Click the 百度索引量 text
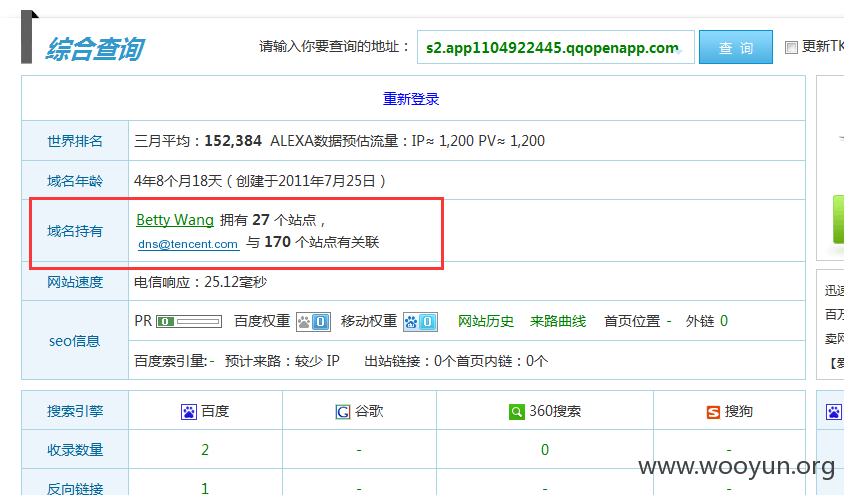Viewport: 844px width, 495px height. pos(170,361)
